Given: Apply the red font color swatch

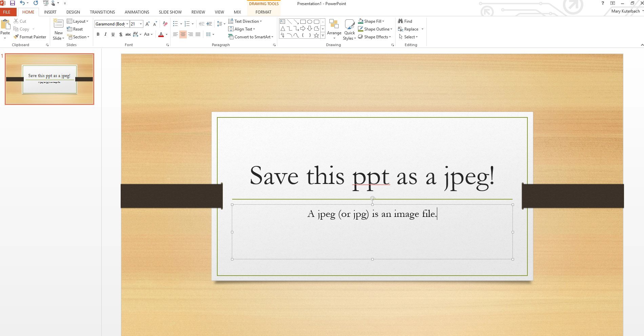Looking at the screenshot, I should [161, 35].
